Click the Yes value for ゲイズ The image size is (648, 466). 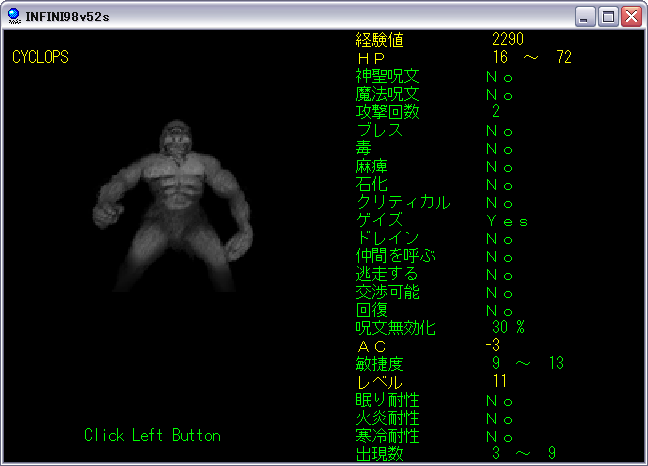click(x=507, y=221)
